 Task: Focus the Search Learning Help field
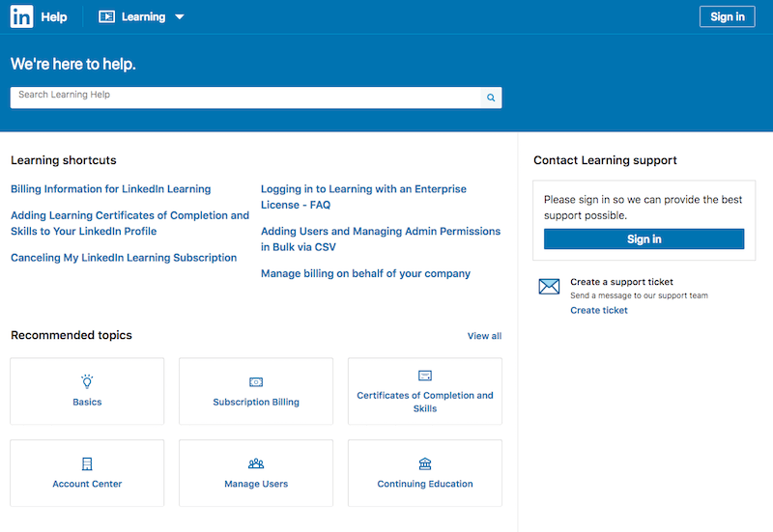(x=245, y=98)
